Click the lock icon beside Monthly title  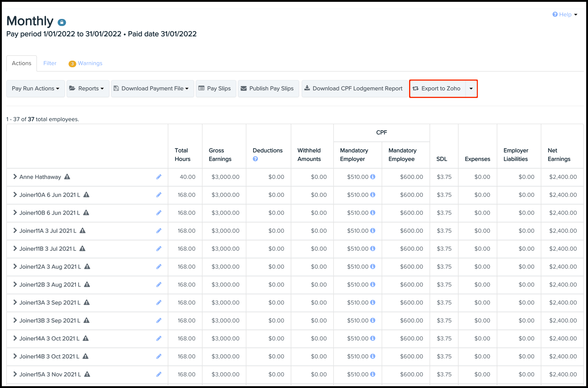coord(62,22)
